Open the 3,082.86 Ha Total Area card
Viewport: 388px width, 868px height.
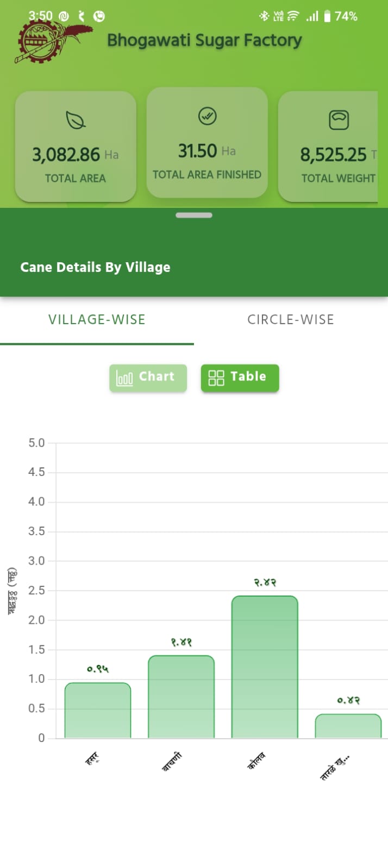coord(76,147)
